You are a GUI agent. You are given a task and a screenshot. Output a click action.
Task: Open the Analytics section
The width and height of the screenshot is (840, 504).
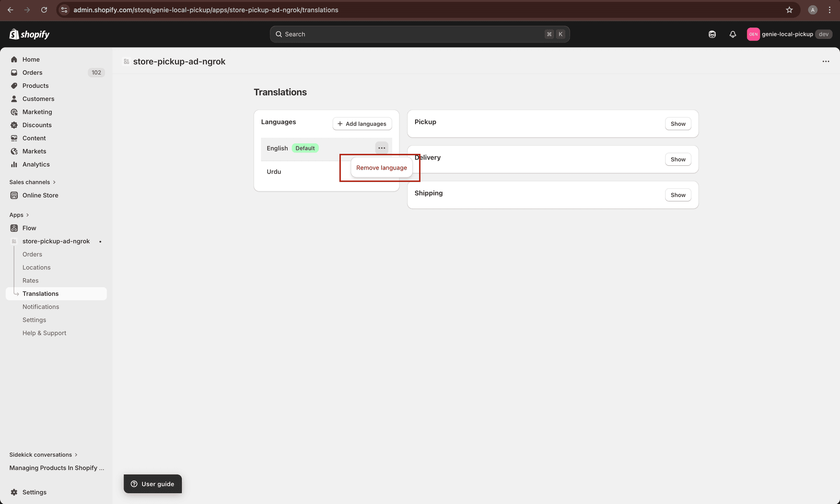(x=36, y=164)
